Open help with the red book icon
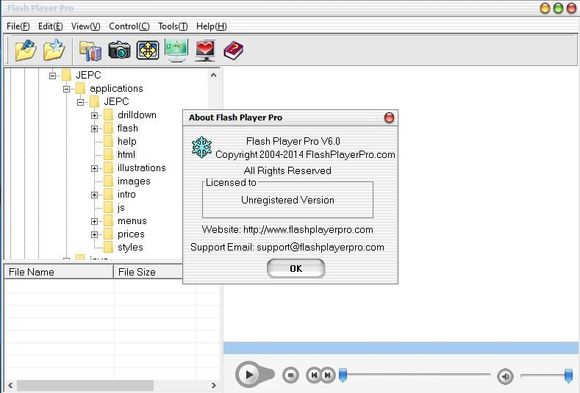This screenshot has height=393, width=580. click(233, 51)
